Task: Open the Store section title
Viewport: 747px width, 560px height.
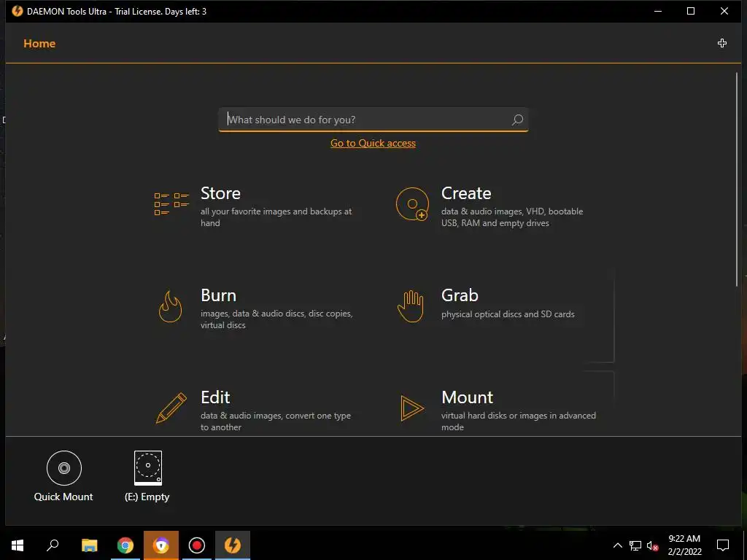Action: coord(220,193)
